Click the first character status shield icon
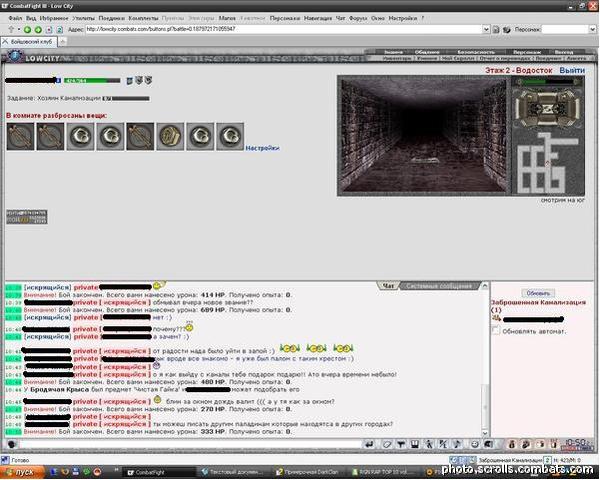The image size is (600, 480). [129, 80]
